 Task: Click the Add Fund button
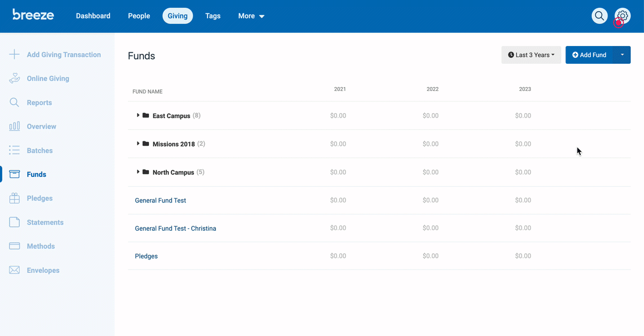[589, 55]
